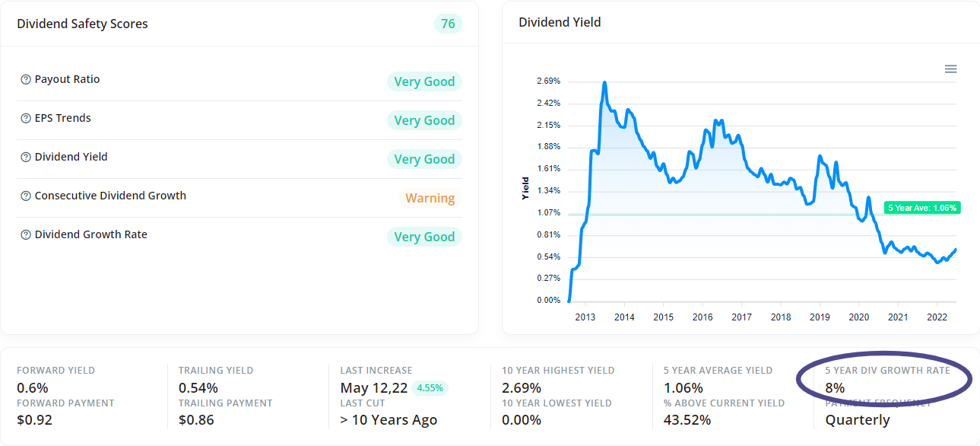Open help tooltip for Dividend Yield
The height and width of the screenshot is (446, 980).
[25, 156]
